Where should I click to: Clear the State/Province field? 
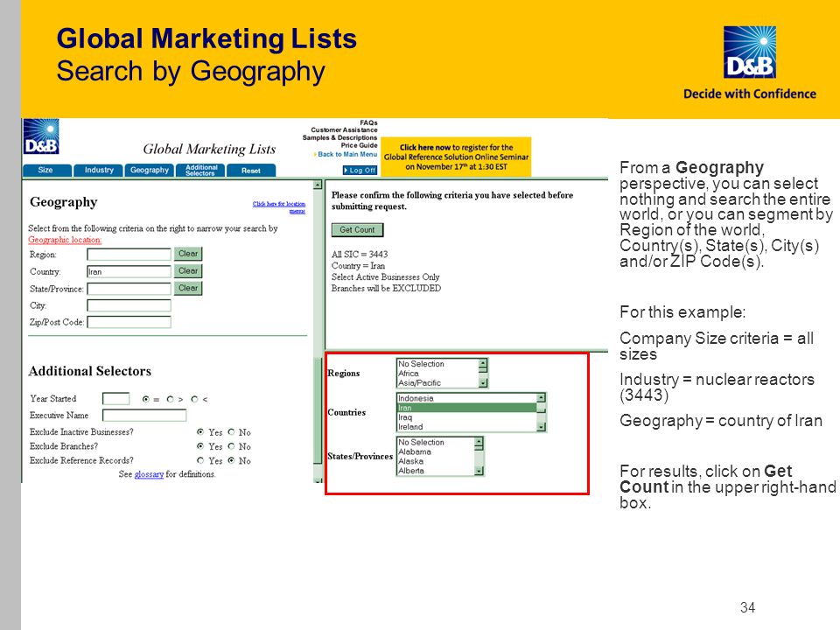click(188, 288)
